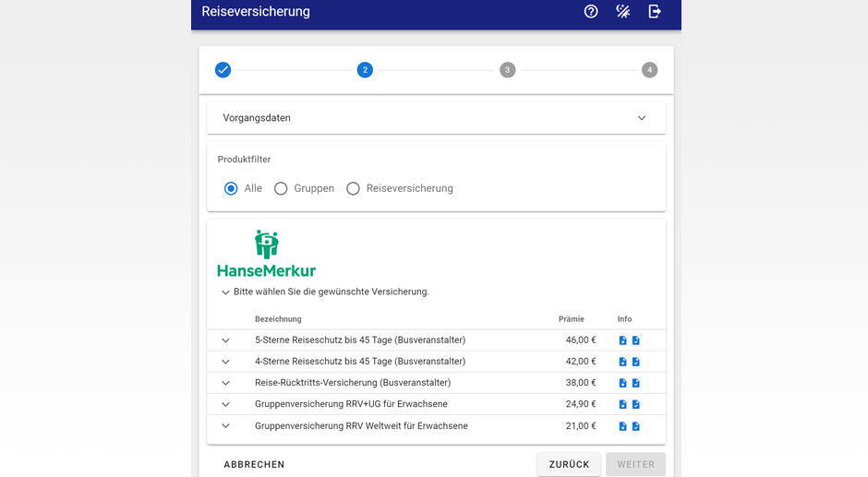Image resolution: width=868 pixels, height=477 pixels.
Task: Open the help question mark icon
Action: tap(591, 12)
